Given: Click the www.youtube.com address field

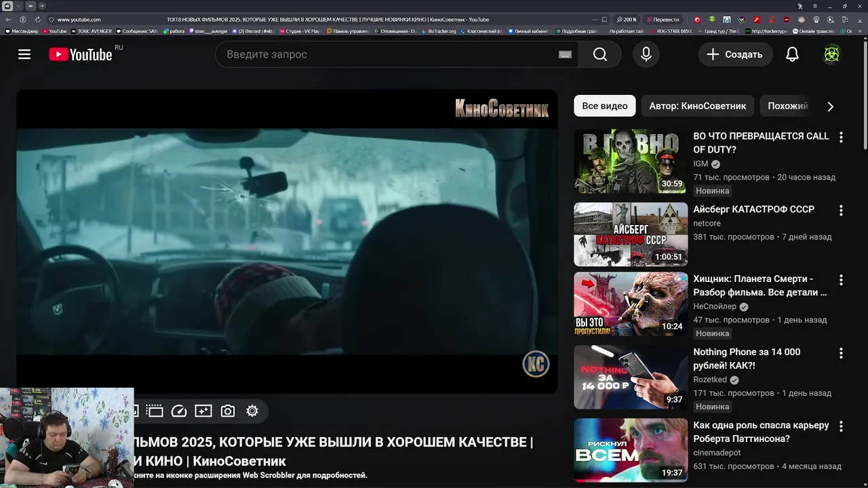Looking at the screenshot, I should click(79, 20).
